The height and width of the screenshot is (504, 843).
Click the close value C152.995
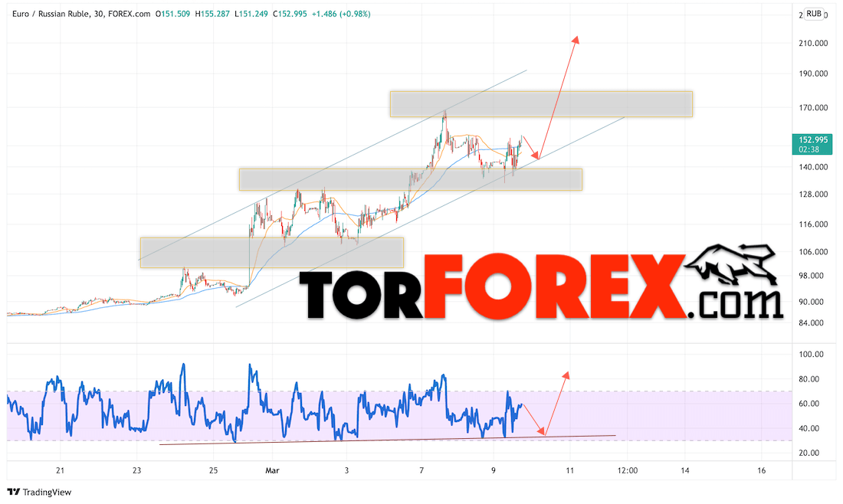pos(290,14)
